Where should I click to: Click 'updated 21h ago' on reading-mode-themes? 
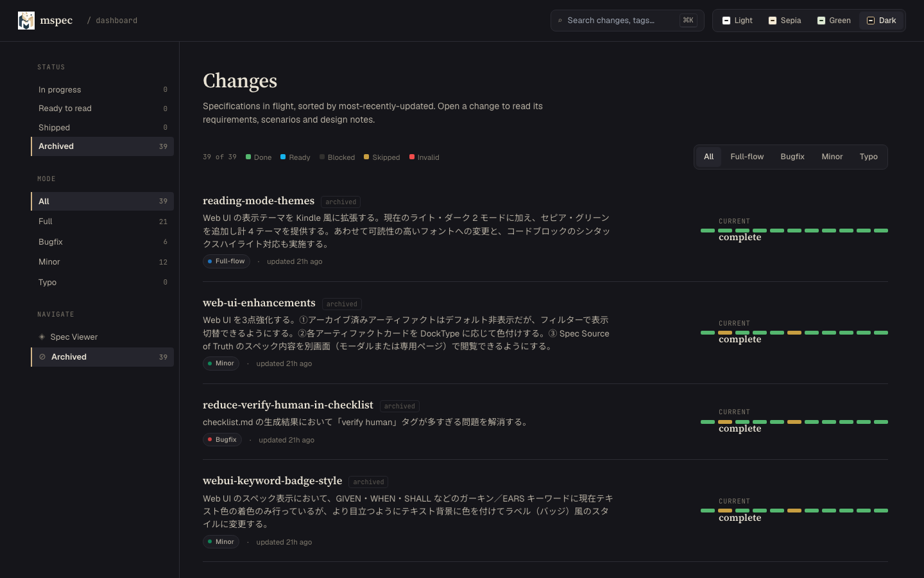[295, 261]
